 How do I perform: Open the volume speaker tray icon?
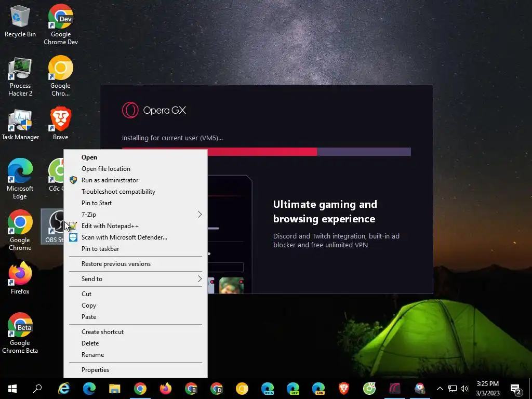pyautogui.click(x=464, y=389)
